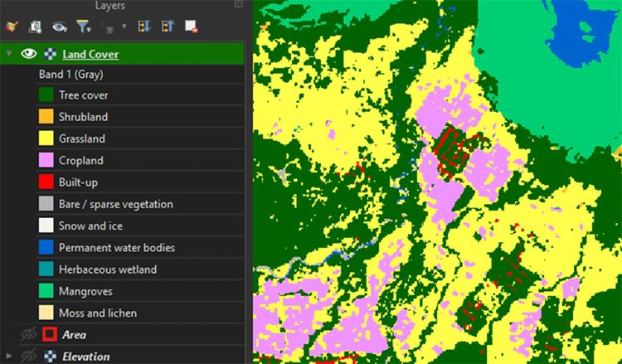The image size is (622, 364).
Task: Click Remove Layer/Group icon
Action: tap(191, 27)
